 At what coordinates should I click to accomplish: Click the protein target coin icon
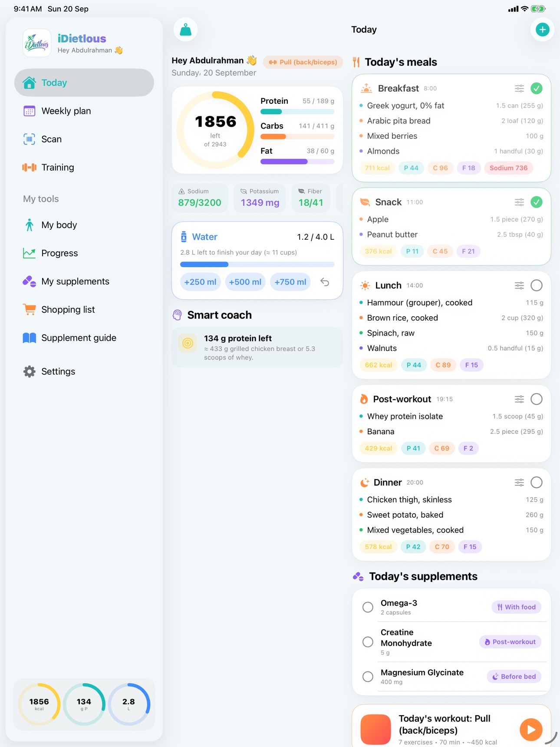pyautogui.click(x=188, y=343)
